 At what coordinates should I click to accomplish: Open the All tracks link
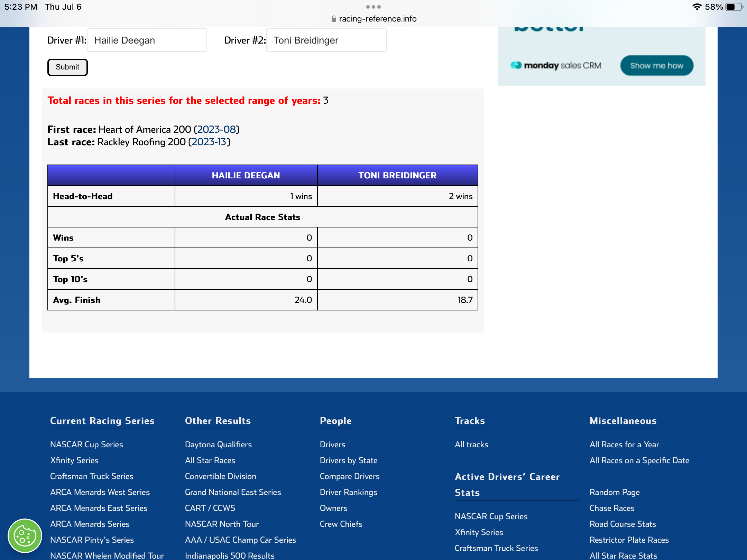(471, 445)
